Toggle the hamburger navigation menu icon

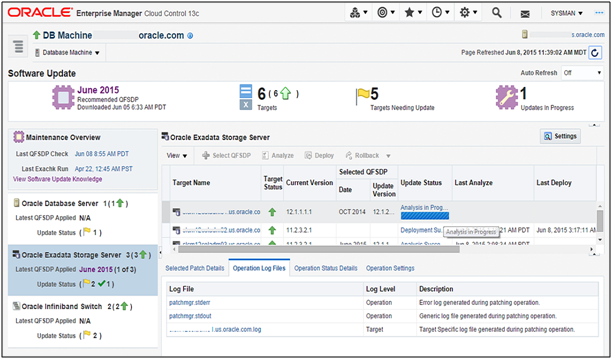coord(18,46)
